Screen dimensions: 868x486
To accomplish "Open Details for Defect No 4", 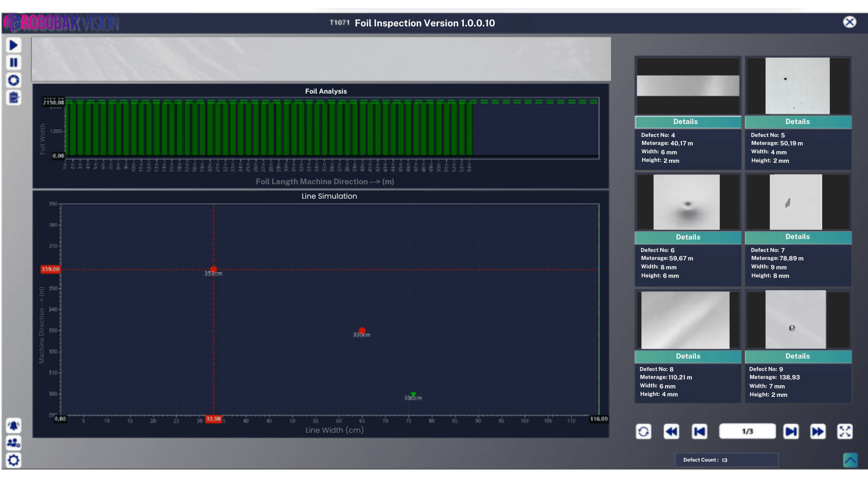I will pyautogui.click(x=688, y=122).
